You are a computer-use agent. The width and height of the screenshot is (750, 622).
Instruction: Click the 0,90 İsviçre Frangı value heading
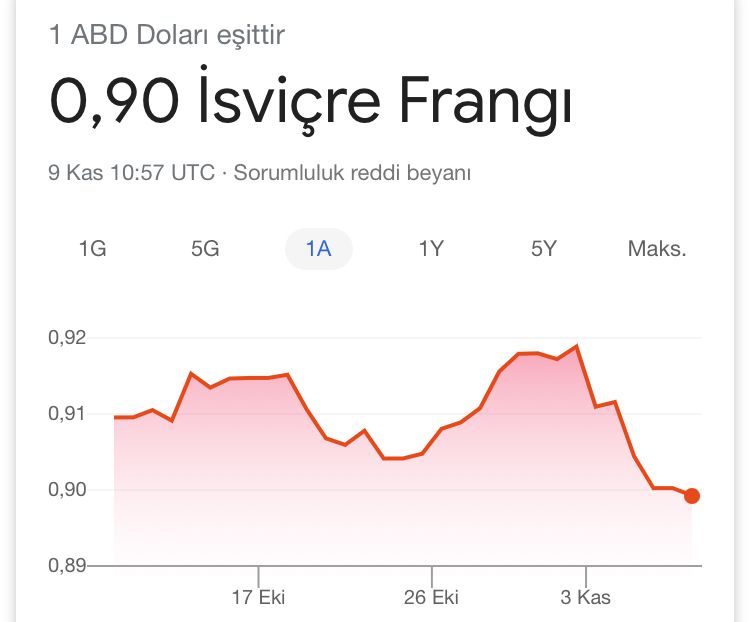coord(310,101)
